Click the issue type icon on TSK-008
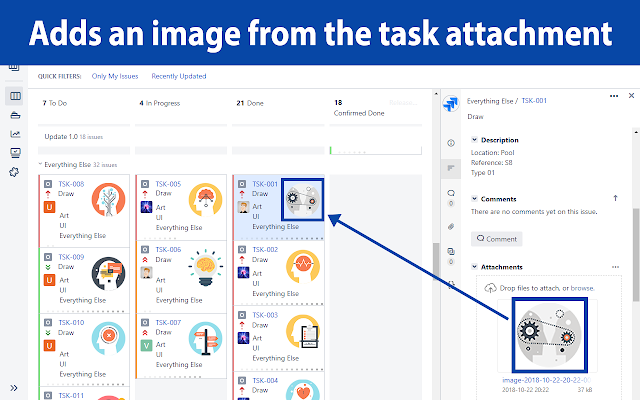 [x=48, y=184]
